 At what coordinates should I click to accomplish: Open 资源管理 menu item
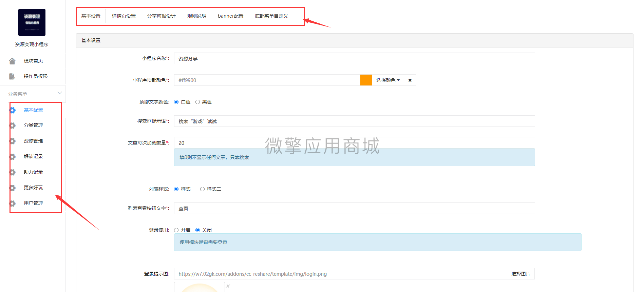33,141
